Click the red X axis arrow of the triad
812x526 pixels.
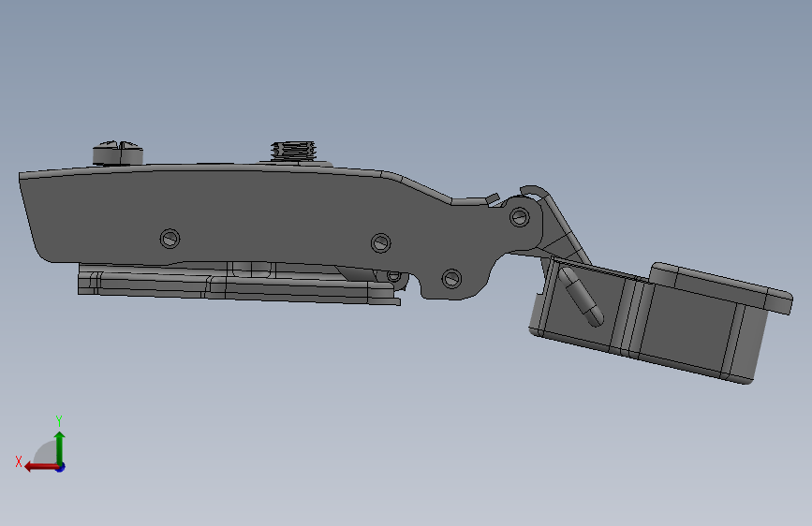point(41,467)
